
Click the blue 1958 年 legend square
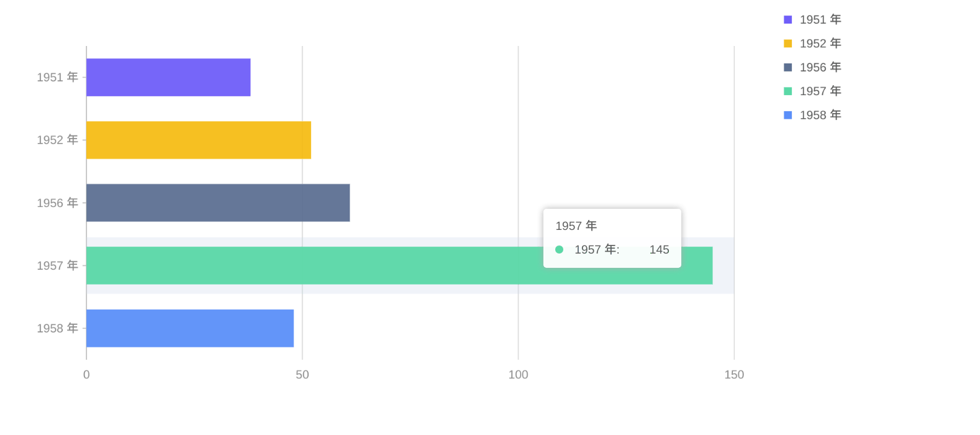point(787,115)
